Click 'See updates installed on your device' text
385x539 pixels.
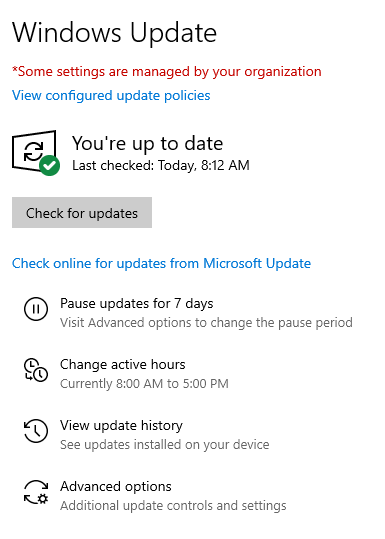click(165, 445)
